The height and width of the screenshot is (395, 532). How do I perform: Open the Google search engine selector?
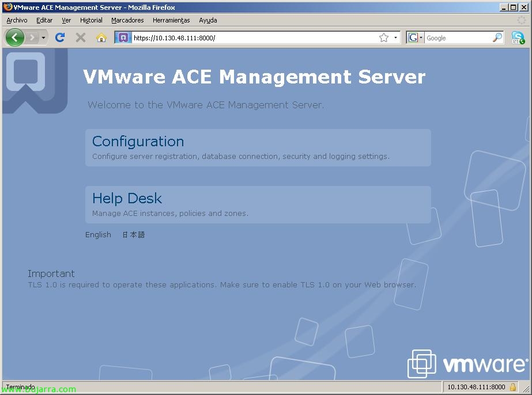416,37
